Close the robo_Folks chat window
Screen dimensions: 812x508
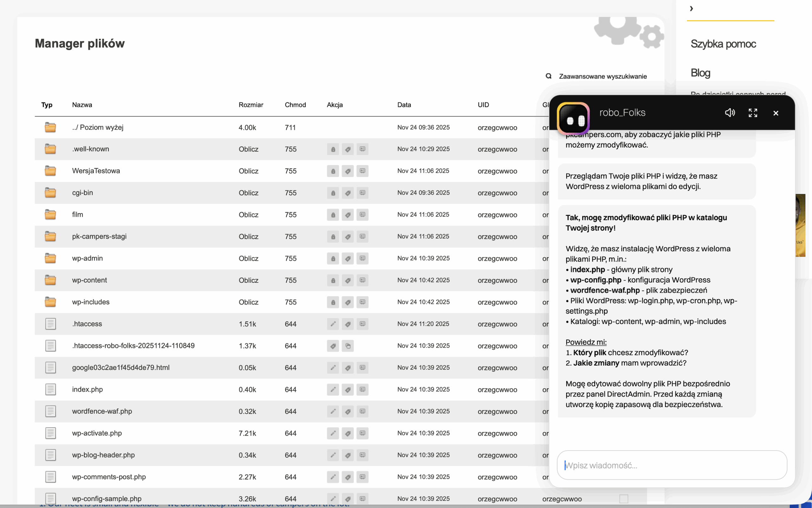coord(776,113)
